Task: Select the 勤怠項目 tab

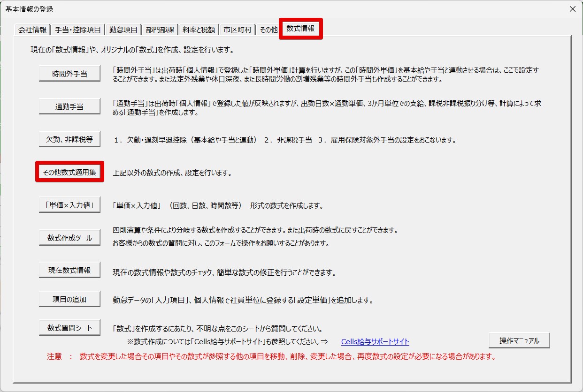Action: pos(123,30)
